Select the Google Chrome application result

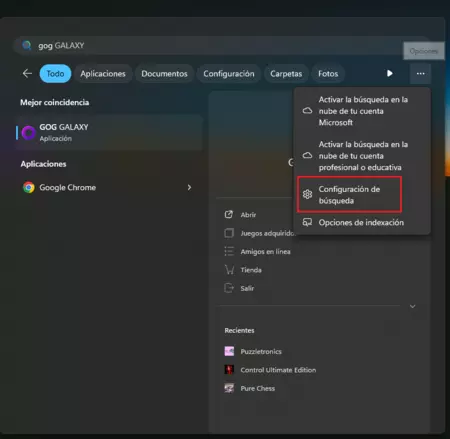pos(109,187)
